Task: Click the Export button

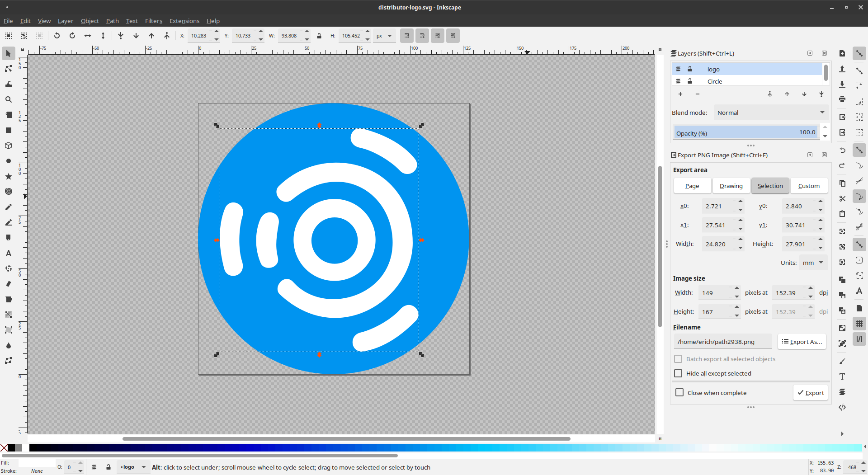Action: 810,393
